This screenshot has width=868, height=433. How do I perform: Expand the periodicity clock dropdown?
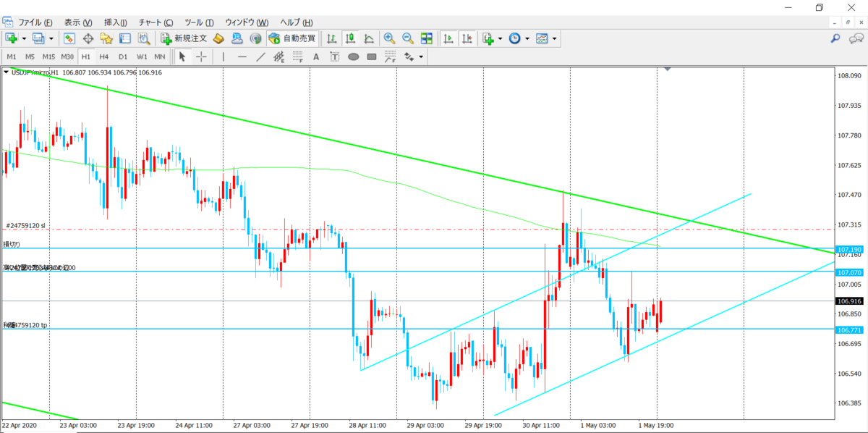point(527,38)
